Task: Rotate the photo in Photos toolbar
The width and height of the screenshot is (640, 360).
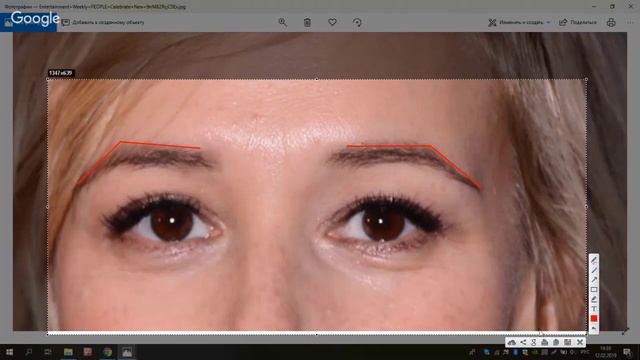Action: coord(357,22)
